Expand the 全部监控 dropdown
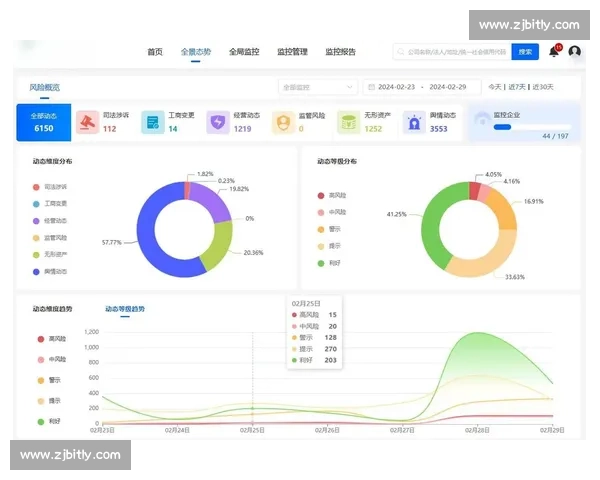The image size is (600, 480). coord(315,87)
